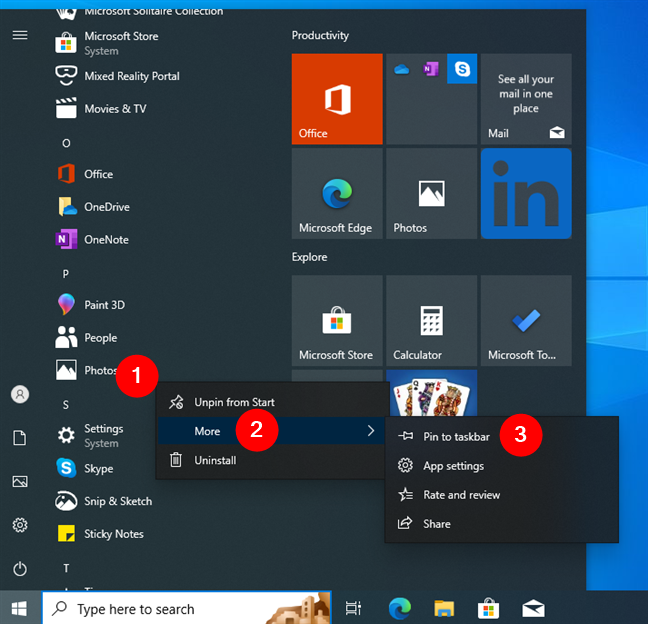Open Pictures from Start sidebar

[x=20, y=481]
